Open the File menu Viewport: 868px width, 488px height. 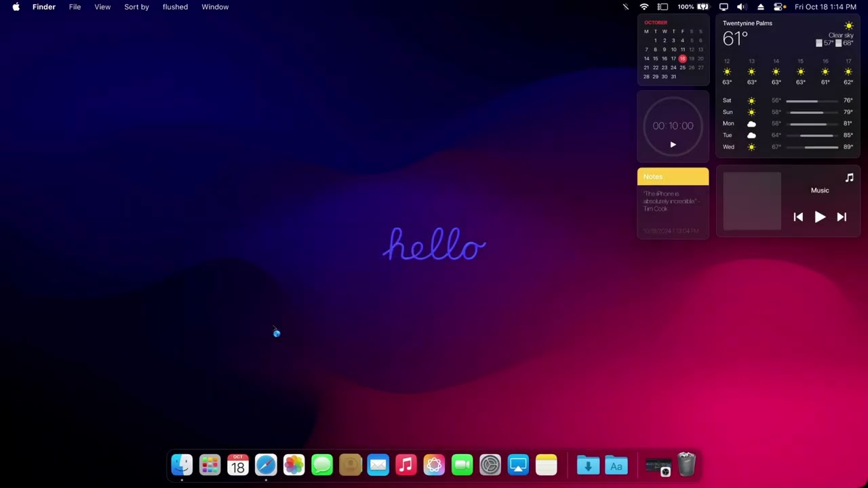click(x=75, y=7)
